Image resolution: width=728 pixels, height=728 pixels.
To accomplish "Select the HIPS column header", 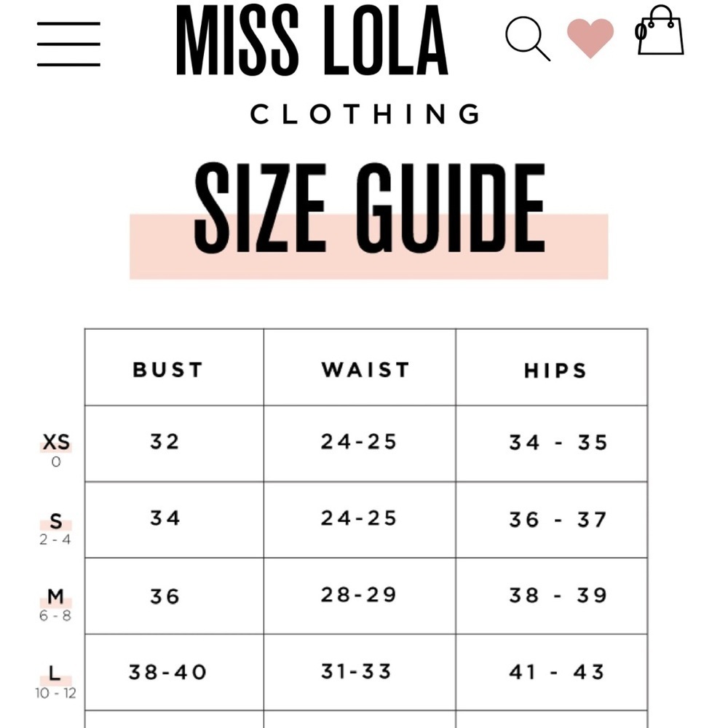I will [555, 371].
